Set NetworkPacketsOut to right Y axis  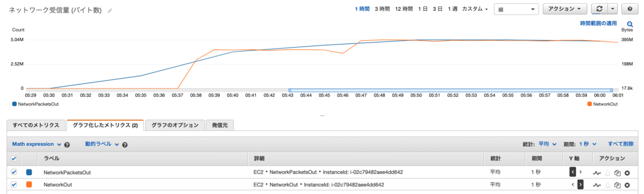click(580, 172)
